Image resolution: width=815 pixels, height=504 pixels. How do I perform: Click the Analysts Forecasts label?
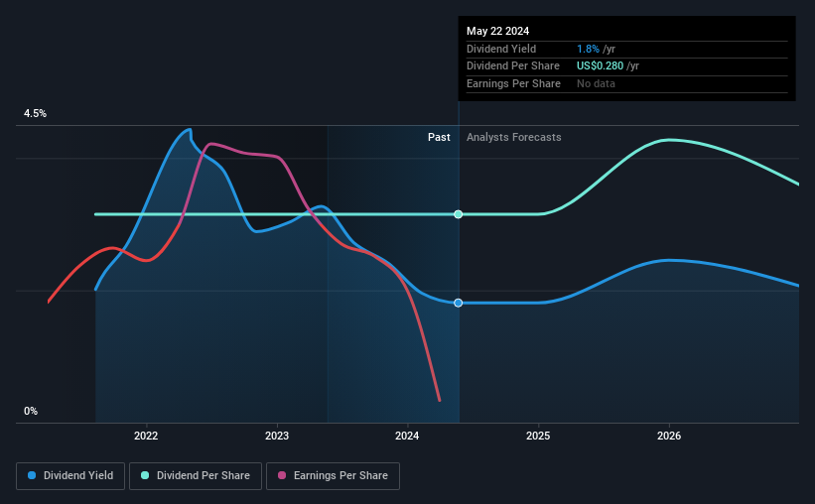point(514,137)
